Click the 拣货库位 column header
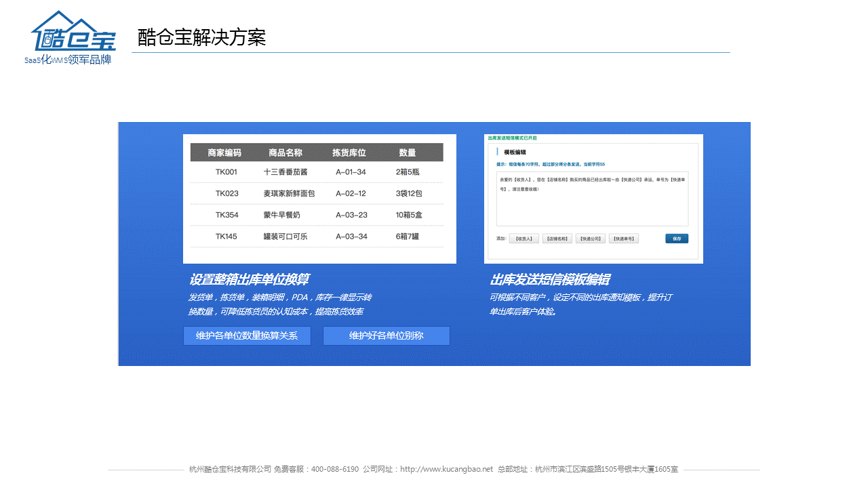The height and width of the screenshot is (488, 868). [349, 152]
